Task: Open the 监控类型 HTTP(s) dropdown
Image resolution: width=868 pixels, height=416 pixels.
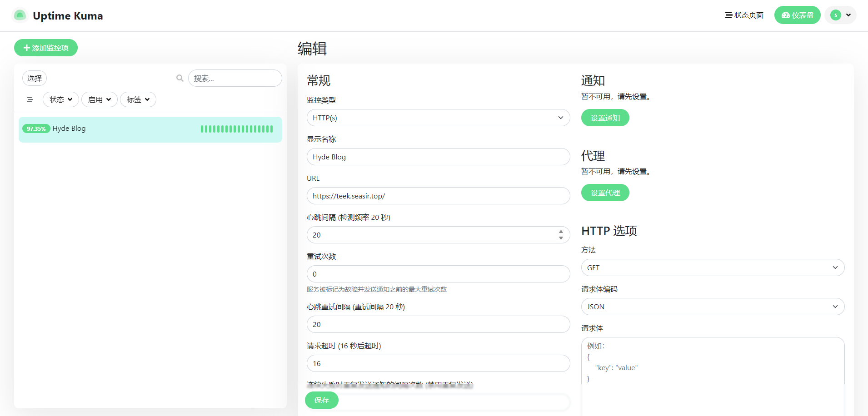Action: coord(439,118)
